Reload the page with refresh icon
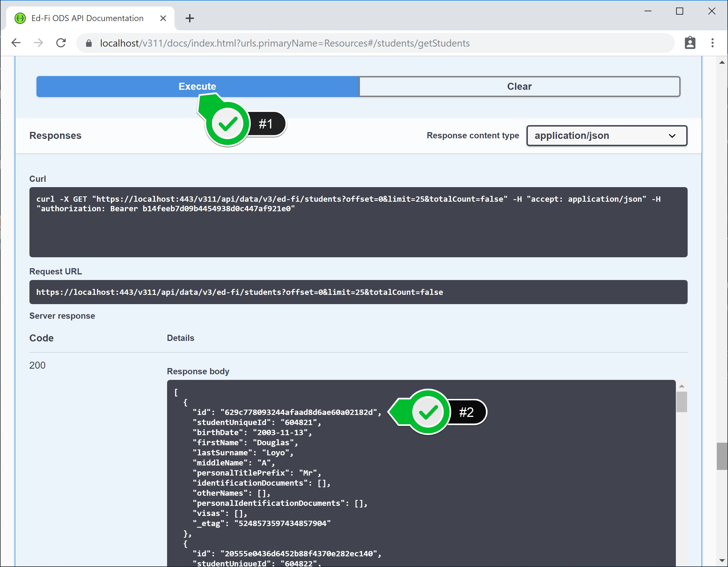This screenshot has width=728, height=567. coord(61,43)
